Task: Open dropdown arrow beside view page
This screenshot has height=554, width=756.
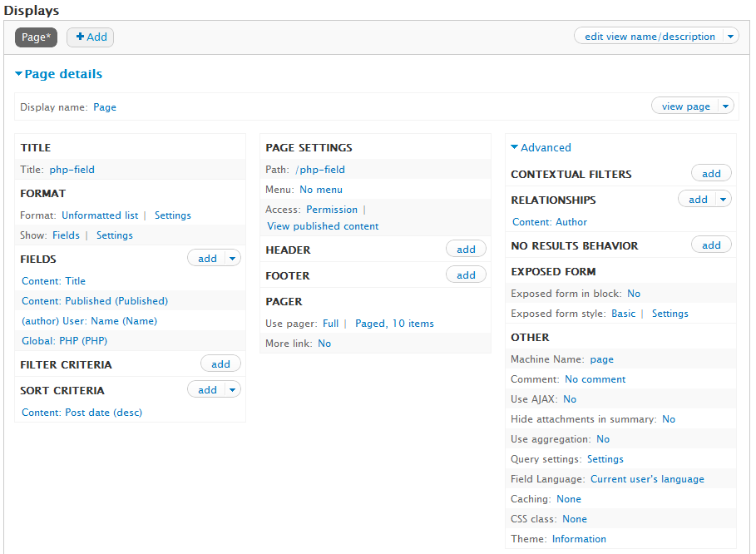Action: [725, 106]
